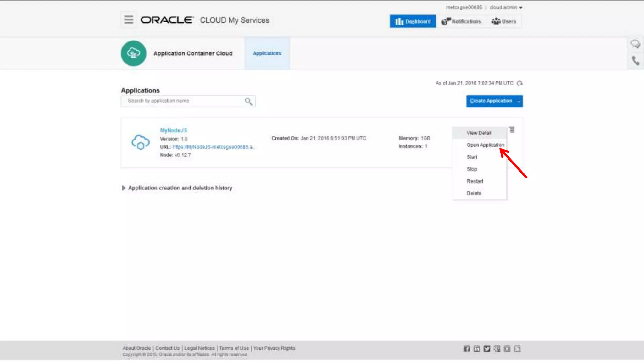Click the YouTube footer icon
The width and height of the screenshot is (644, 362).
point(507,349)
